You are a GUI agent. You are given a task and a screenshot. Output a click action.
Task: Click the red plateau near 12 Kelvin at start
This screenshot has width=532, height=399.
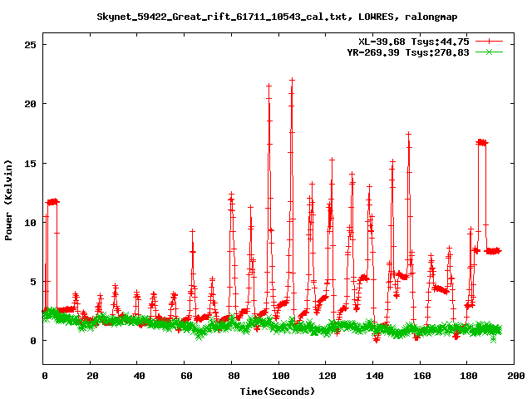pyautogui.click(x=53, y=202)
